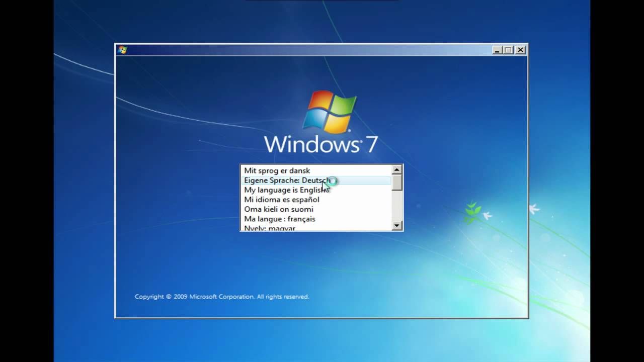The height and width of the screenshot is (362, 644).
Task: Select "Oma kieli on suomi" option
Action: coord(316,209)
